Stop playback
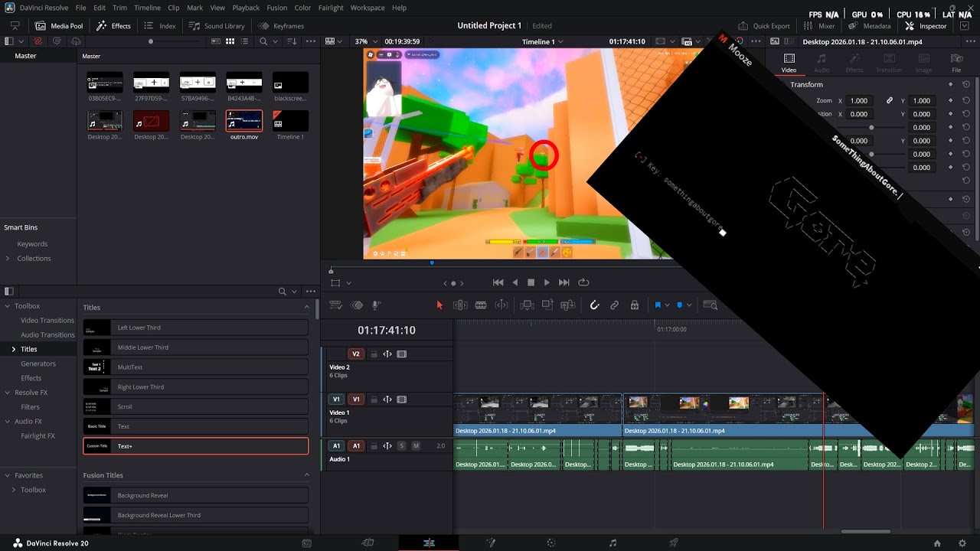The width and height of the screenshot is (980, 551). click(x=531, y=282)
